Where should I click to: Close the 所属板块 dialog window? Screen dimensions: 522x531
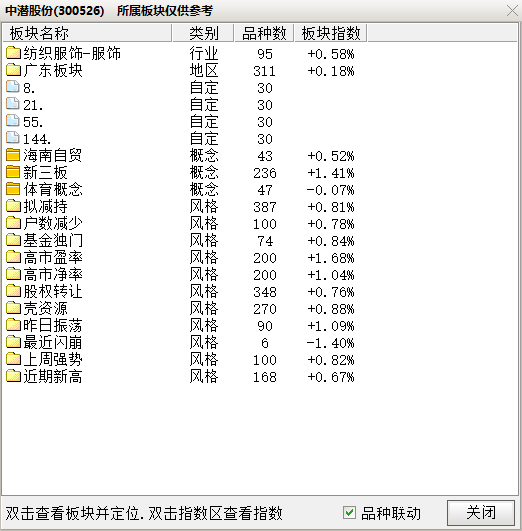pos(512,10)
